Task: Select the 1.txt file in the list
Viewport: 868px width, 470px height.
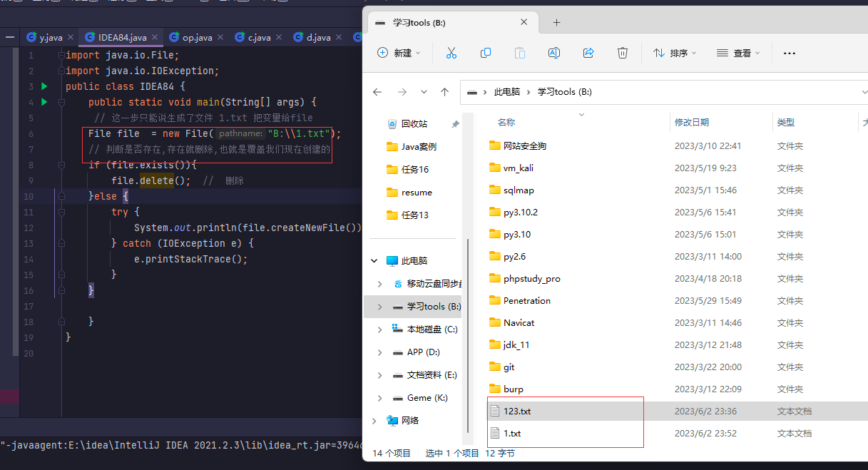Action: (512, 433)
